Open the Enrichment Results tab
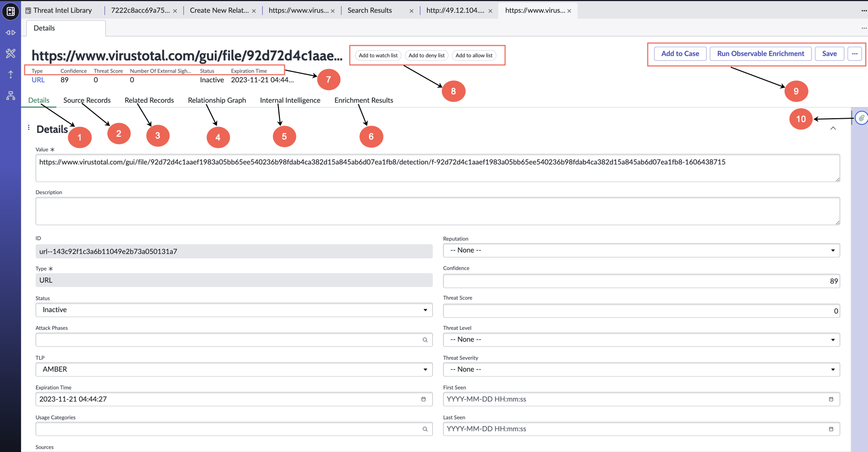868x452 pixels. (x=364, y=100)
